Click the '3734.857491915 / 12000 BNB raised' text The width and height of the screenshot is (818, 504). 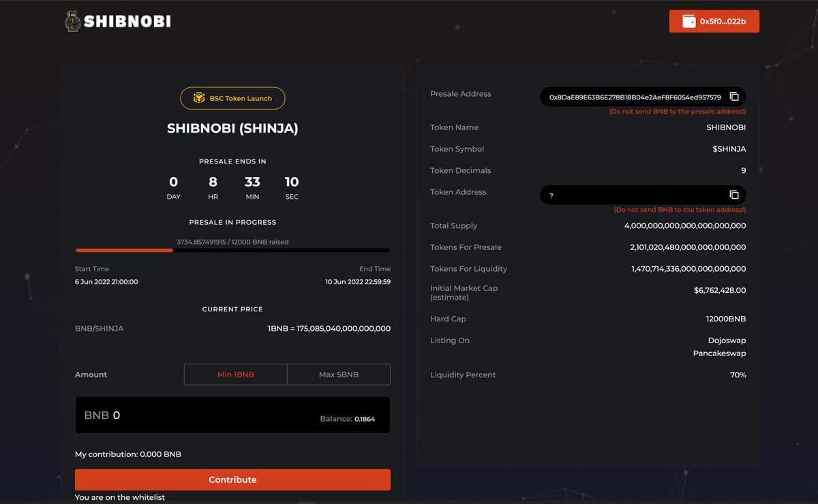pyautogui.click(x=232, y=242)
